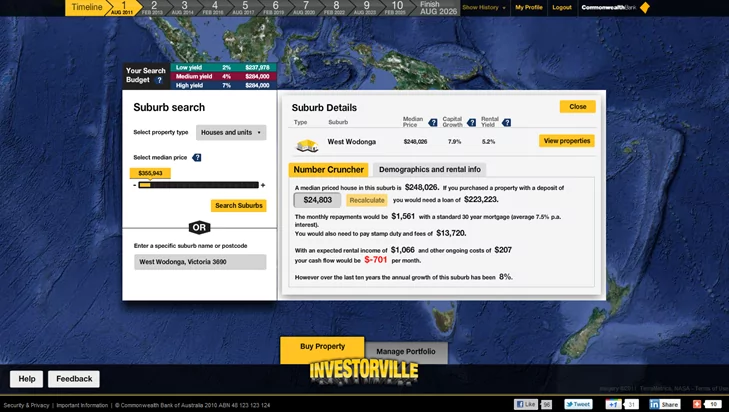Close the Suburb Details panel
Screen dimensions: 729x412
tap(577, 106)
